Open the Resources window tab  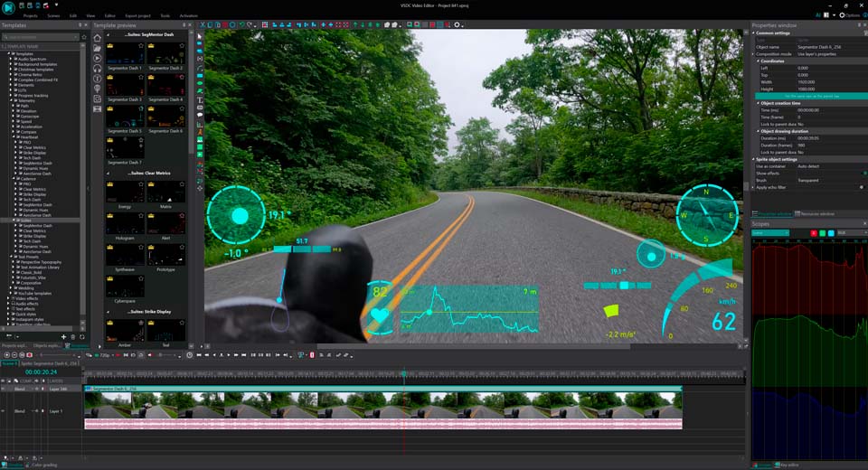pos(815,213)
